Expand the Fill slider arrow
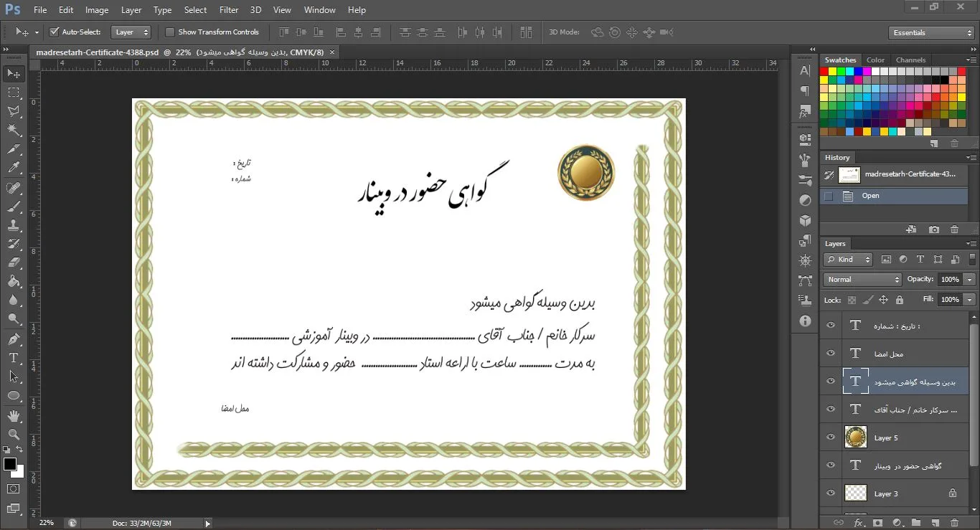This screenshot has width=980, height=530. 970,300
